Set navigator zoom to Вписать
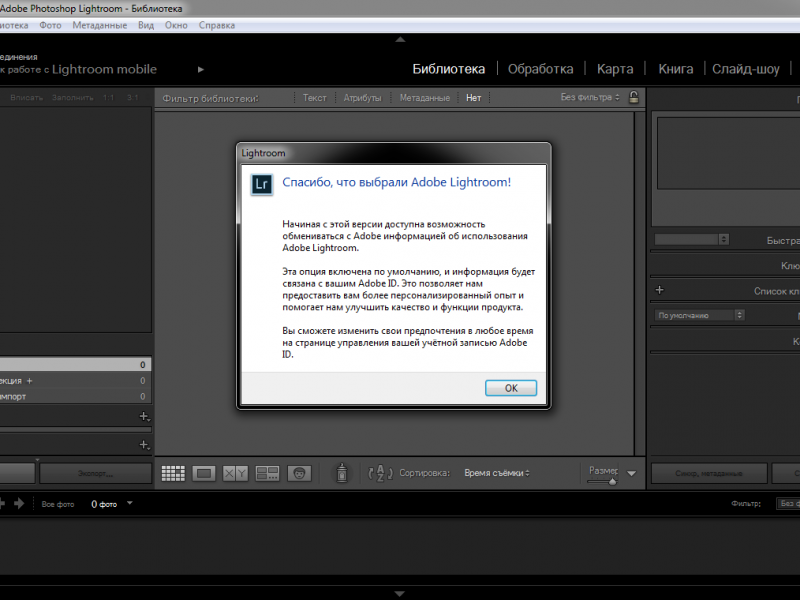 tap(27, 97)
